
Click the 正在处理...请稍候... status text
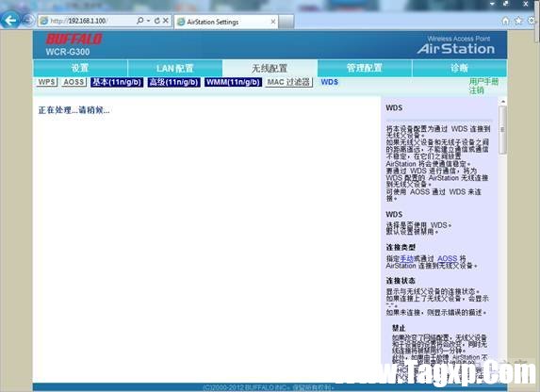(x=74, y=110)
